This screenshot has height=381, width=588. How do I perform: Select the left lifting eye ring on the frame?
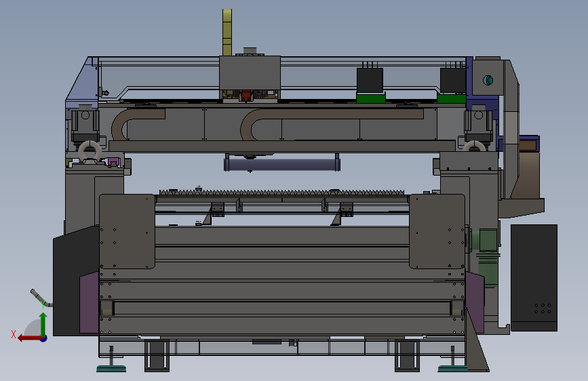tap(90, 151)
